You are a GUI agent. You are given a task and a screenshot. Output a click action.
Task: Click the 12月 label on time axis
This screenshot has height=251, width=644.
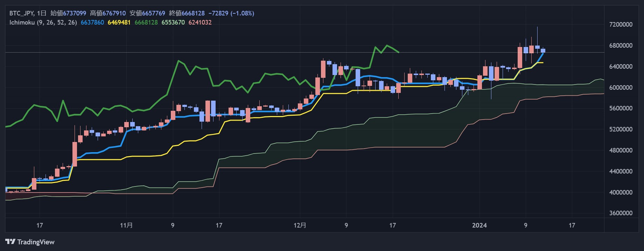(300, 225)
